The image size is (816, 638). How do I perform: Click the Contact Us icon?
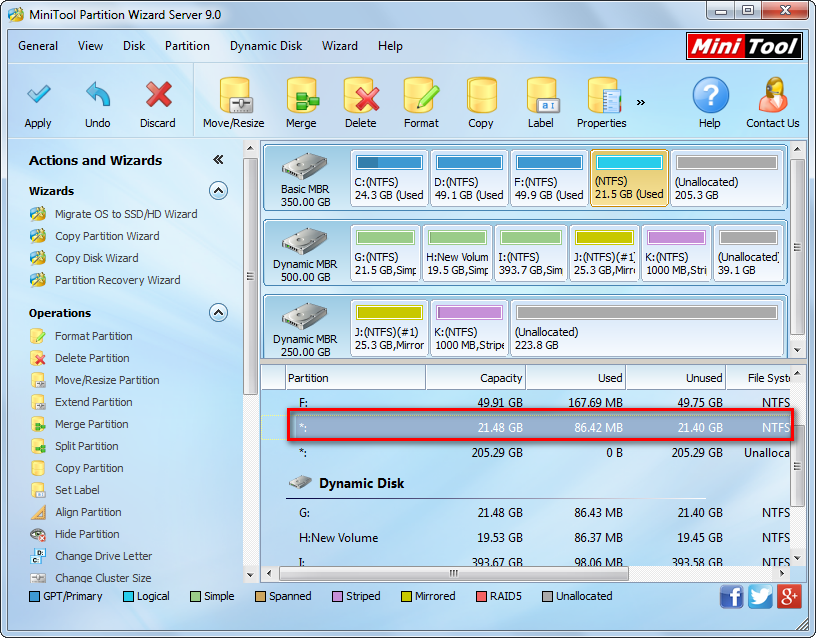[773, 95]
